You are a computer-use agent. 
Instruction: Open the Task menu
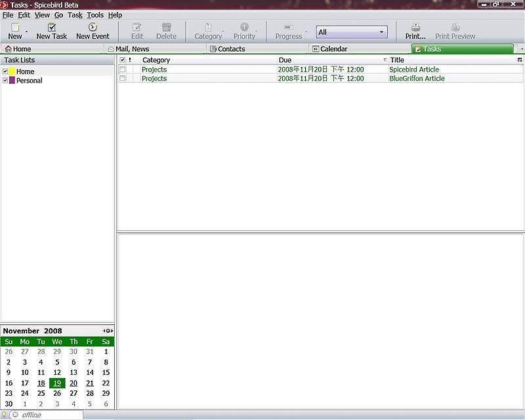(75, 15)
